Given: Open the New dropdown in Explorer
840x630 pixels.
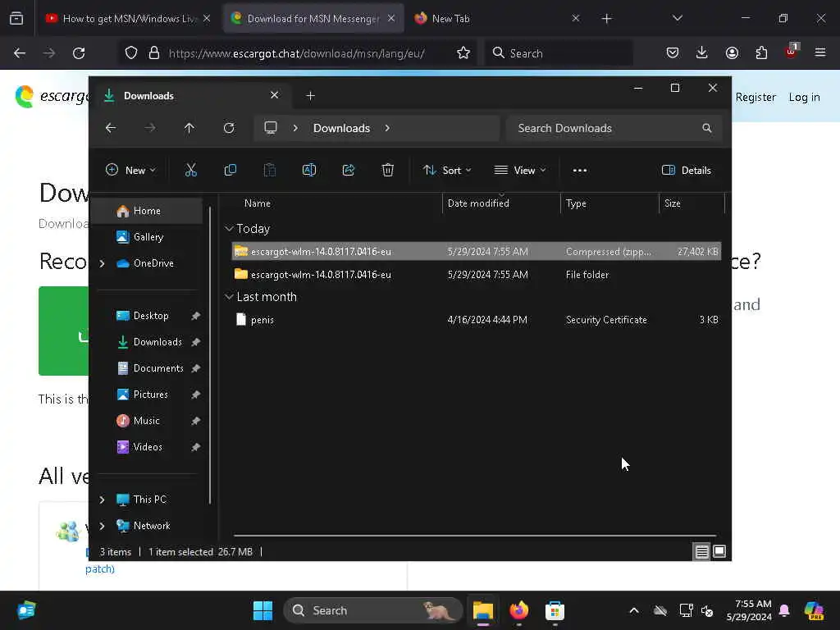Looking at the screenshot, I should [x=131, y=171].
